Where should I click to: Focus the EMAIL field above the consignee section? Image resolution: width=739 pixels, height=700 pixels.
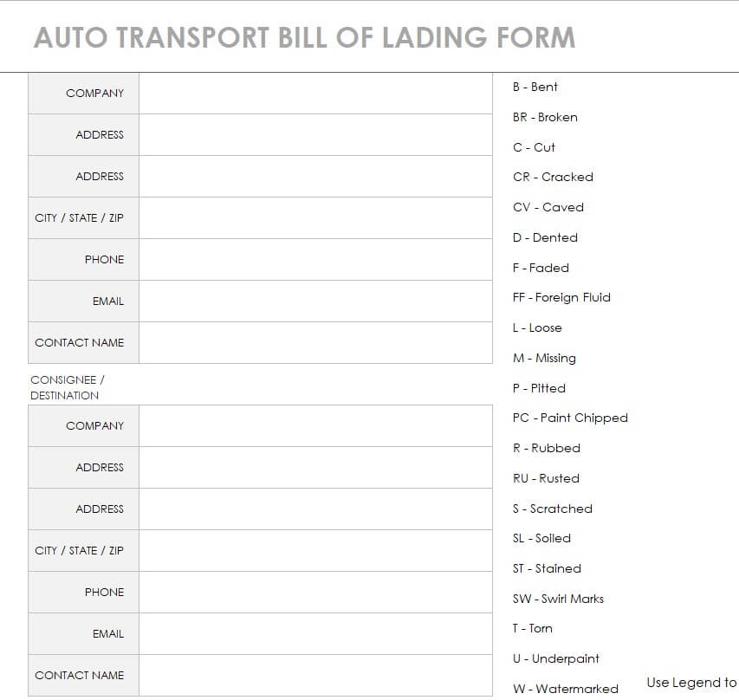[315, 301]
